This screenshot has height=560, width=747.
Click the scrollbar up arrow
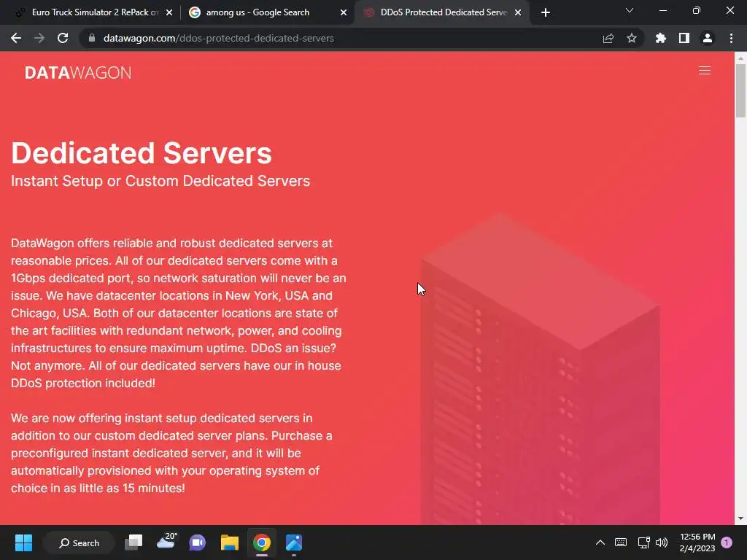point(740,58)
